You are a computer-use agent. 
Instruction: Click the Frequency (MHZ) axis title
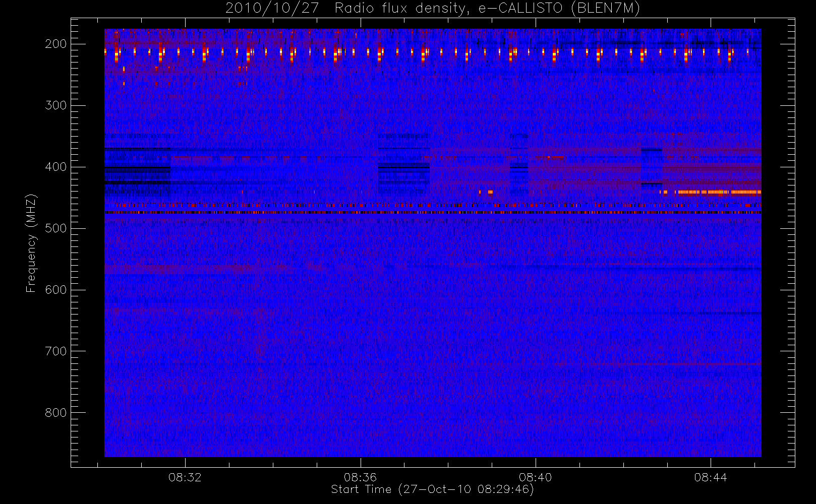pos(32,243)
